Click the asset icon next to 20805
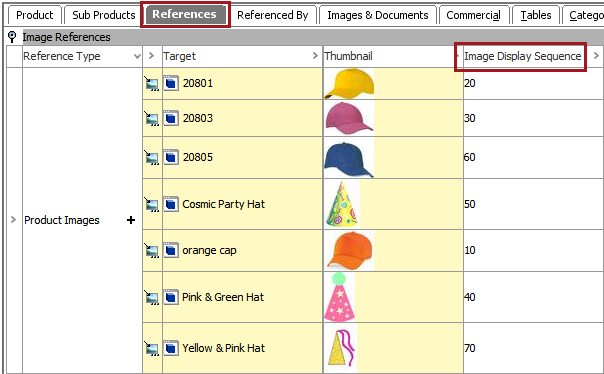The height and width of the screenshot is (374, 604). tap(171, 158)
